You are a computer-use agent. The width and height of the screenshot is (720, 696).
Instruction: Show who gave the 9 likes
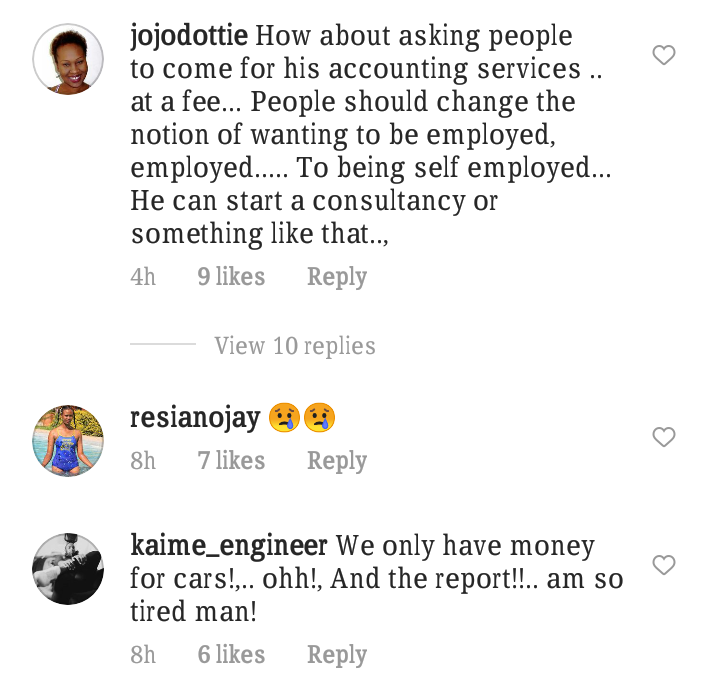pyautogui.click(x=231, y=276)
